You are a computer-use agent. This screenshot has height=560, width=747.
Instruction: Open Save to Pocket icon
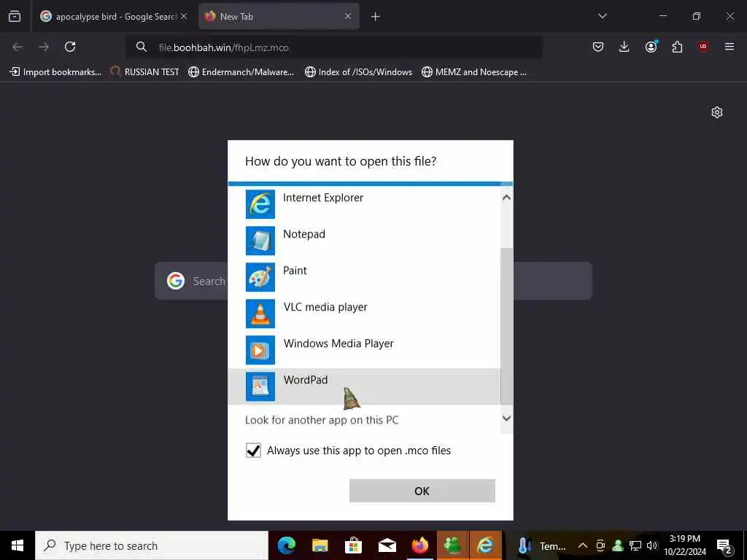(x=598, y=47)
